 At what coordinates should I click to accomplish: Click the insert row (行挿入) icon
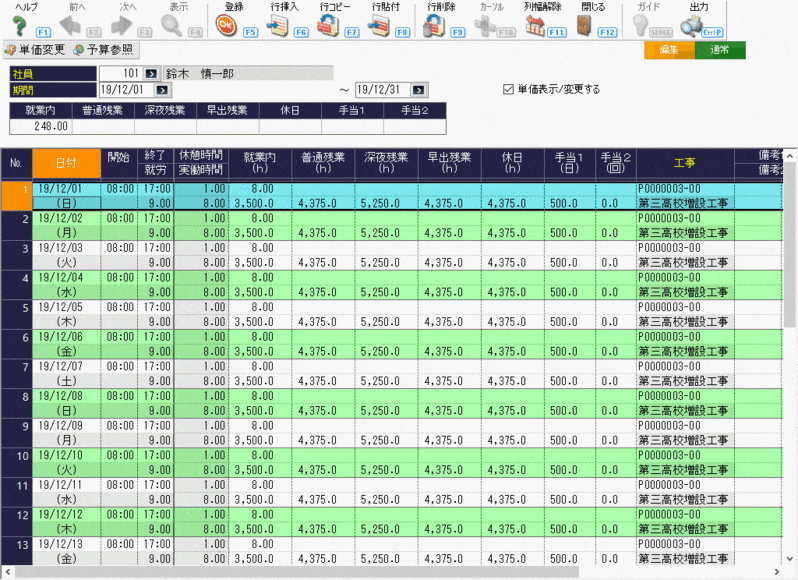tap(278, 26)
